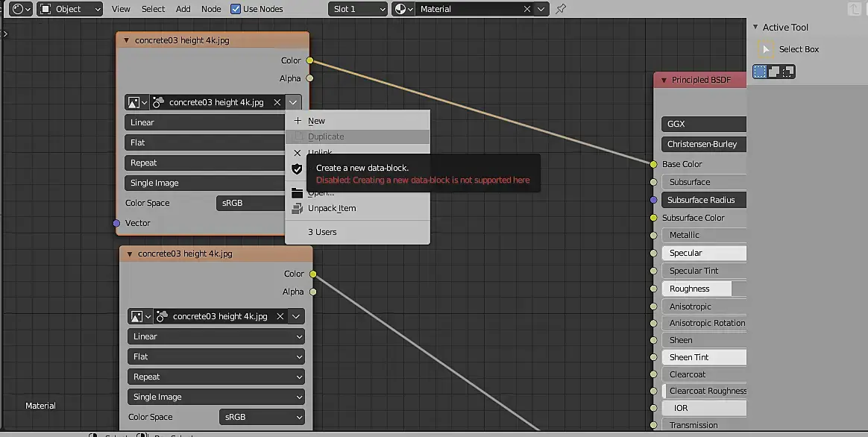Click the packed-file icon in top texture node
The width and height of the screenshot is (868, 437).
click(158, 102)
